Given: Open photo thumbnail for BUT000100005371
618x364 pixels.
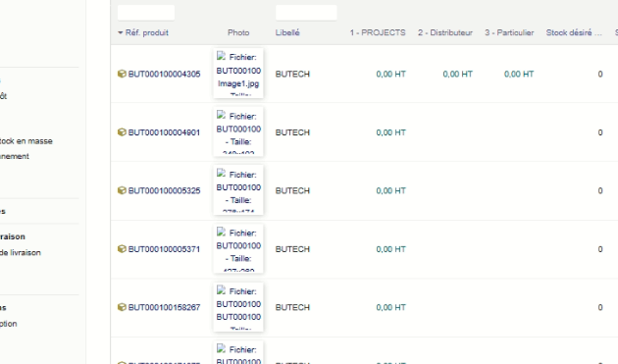Looking at the screenshot, I should (238, 248).
